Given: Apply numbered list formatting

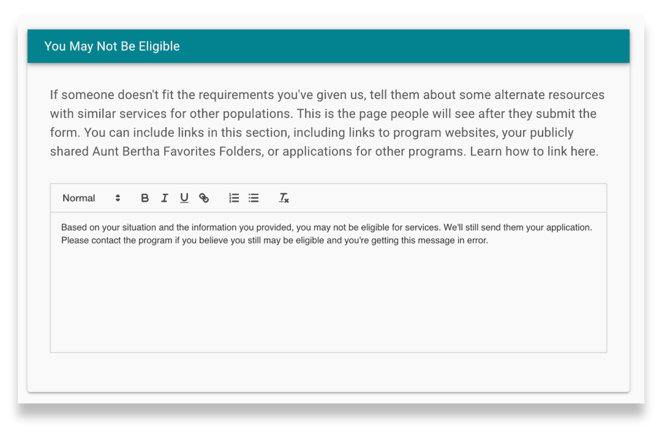Looking at the screenshot, I should tap(234, 198).
